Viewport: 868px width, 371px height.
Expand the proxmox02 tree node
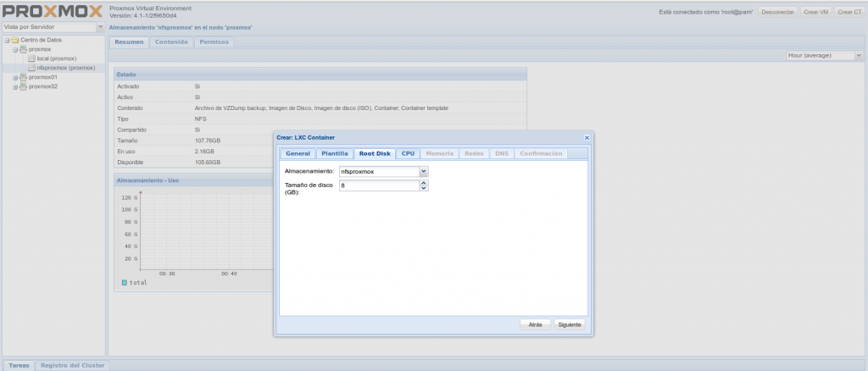14,86
